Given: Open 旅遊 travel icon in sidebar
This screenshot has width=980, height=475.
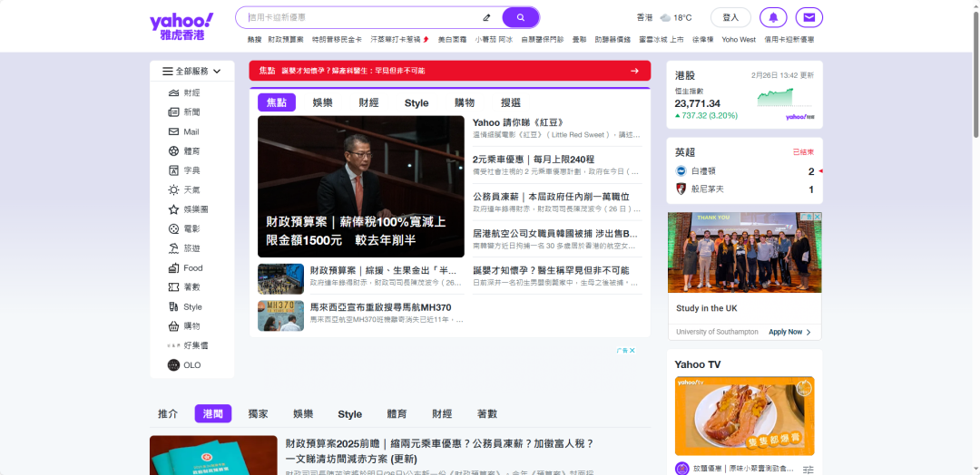Looking at the screenshot, I should coord(173,248).
